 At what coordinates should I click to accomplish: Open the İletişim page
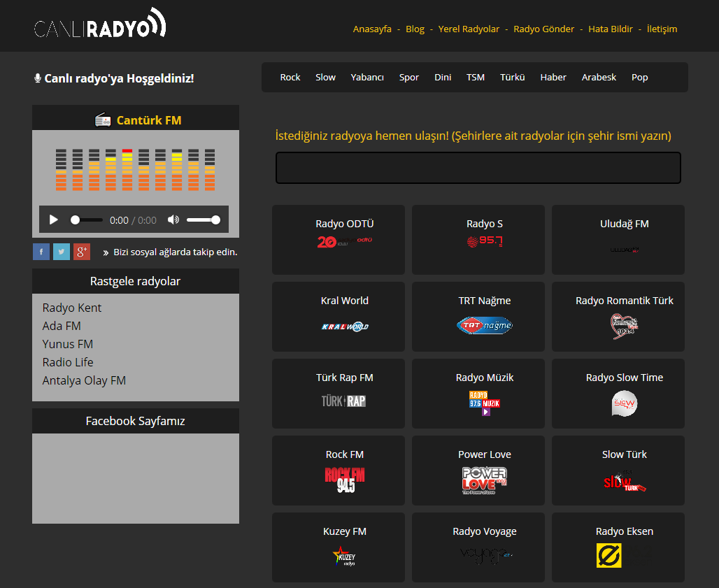coord(662,29)
